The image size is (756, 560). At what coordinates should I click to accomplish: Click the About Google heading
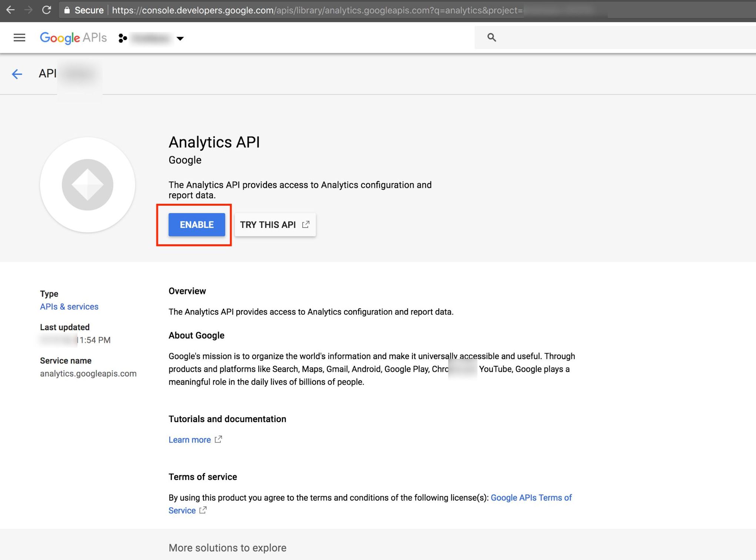point(196,335)
